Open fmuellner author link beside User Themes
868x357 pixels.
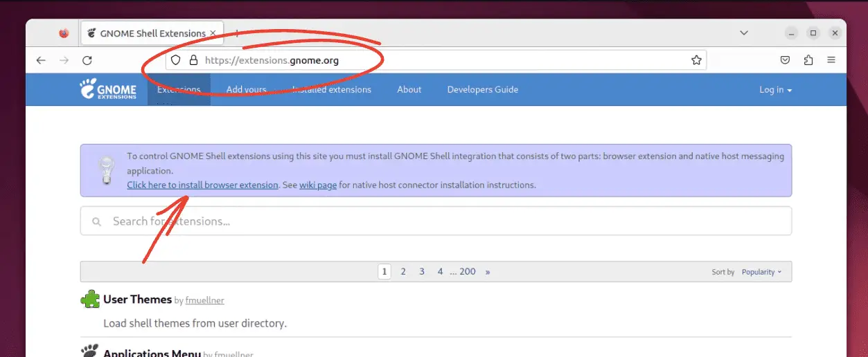point(205,300)
